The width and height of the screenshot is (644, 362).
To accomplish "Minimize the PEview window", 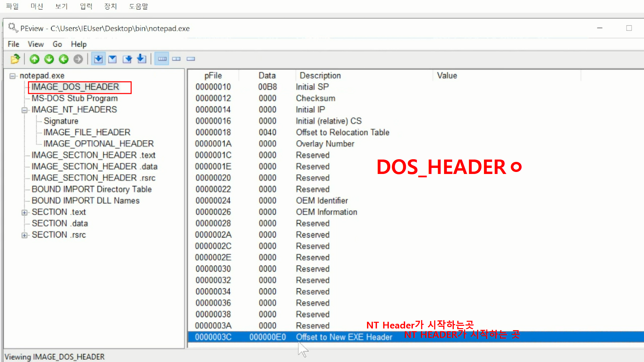I will (x=600, y=28).
